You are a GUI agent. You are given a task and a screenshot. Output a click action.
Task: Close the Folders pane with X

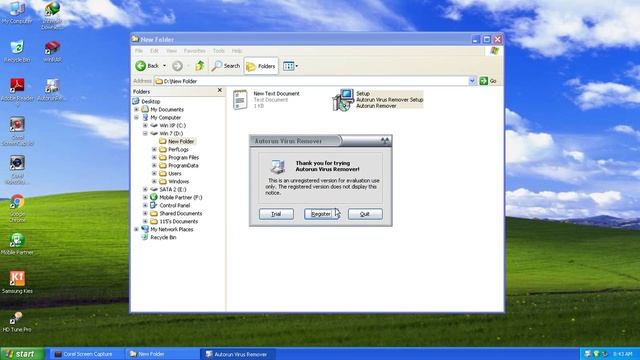pos(220,90)
